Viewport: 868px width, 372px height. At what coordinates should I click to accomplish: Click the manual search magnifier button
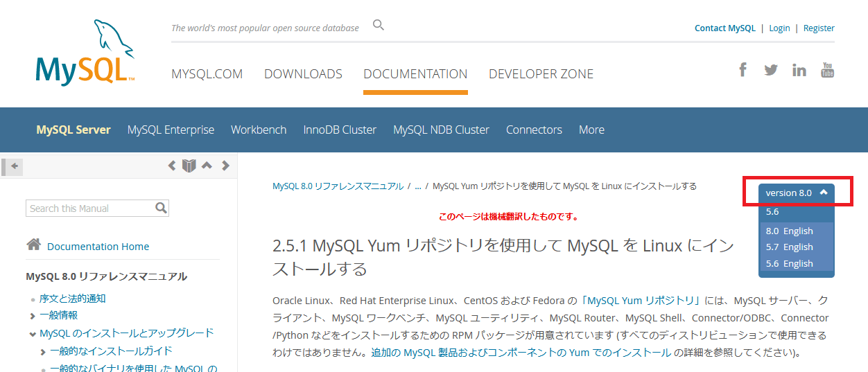[x=161, y=208]
